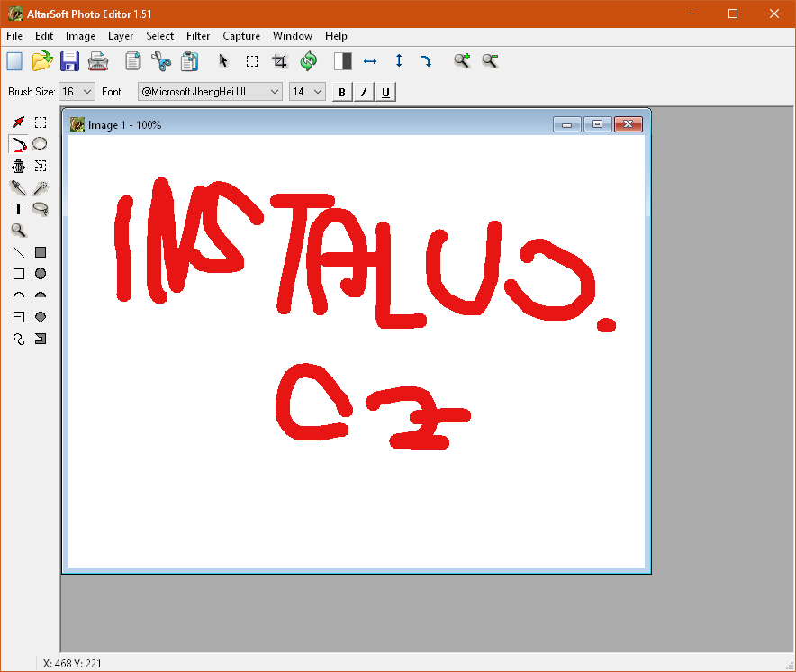Print the image using printer icon
This screenshot has width=796, height=672.
[x=98, y=61]
